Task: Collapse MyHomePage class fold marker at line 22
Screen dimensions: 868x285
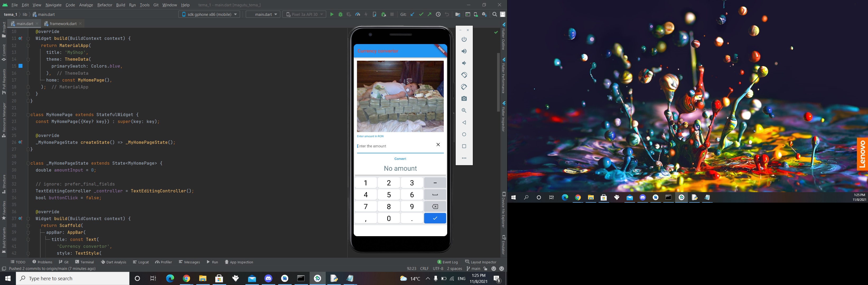Action: 28,115
